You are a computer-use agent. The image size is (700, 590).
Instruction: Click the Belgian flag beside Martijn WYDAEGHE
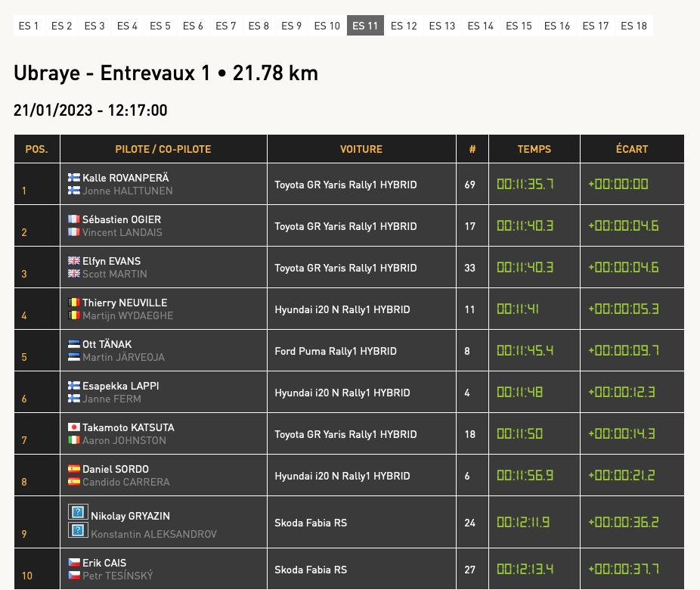coord(74,315)
